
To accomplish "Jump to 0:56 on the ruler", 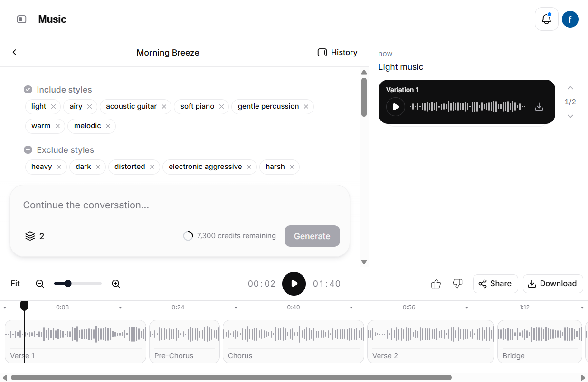I will coord(409,307).
